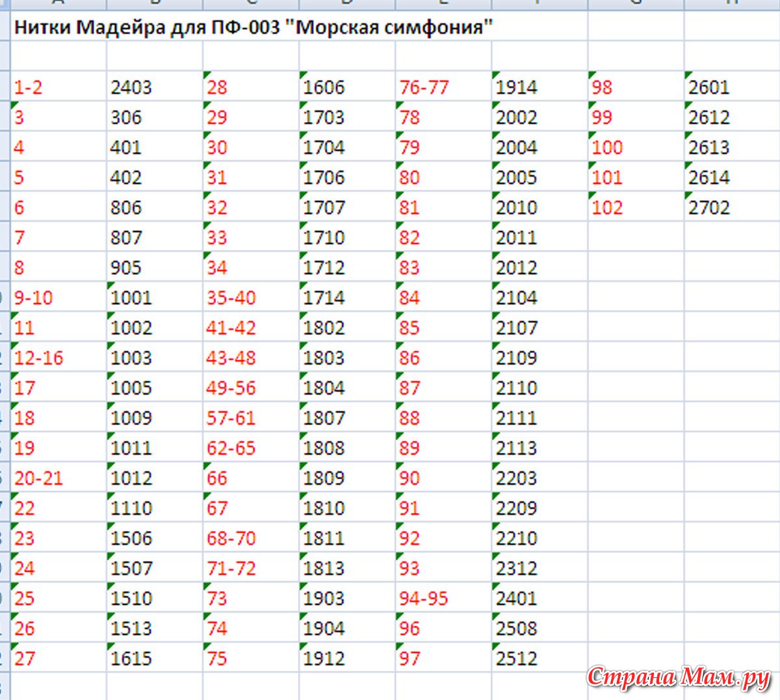Select cell containing 2203
780x700 pixels.
pyautogui.click(x=539, y=478)
